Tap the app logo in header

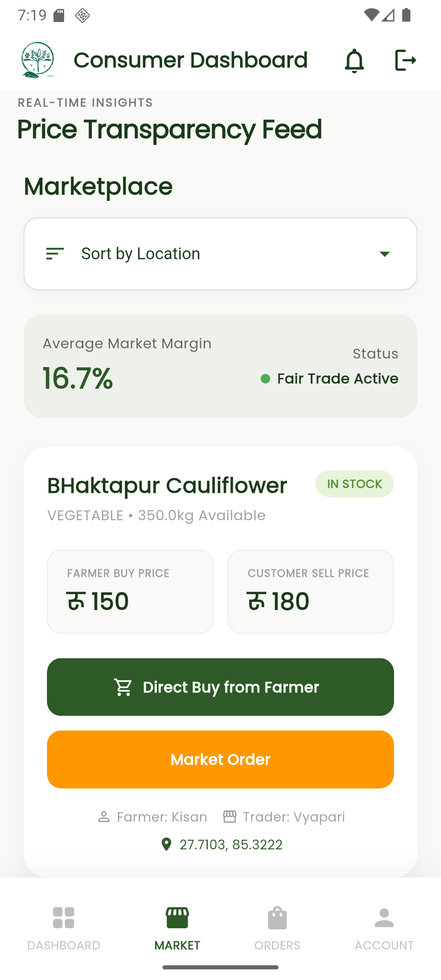(38, 60)
